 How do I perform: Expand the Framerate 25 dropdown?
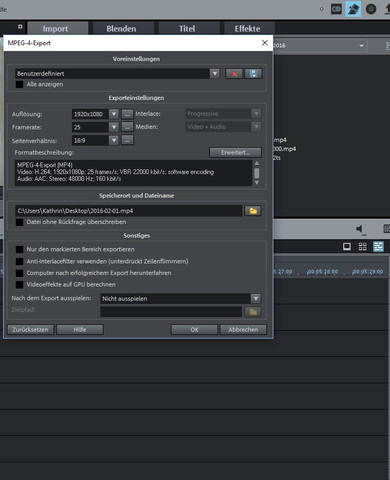114,127
